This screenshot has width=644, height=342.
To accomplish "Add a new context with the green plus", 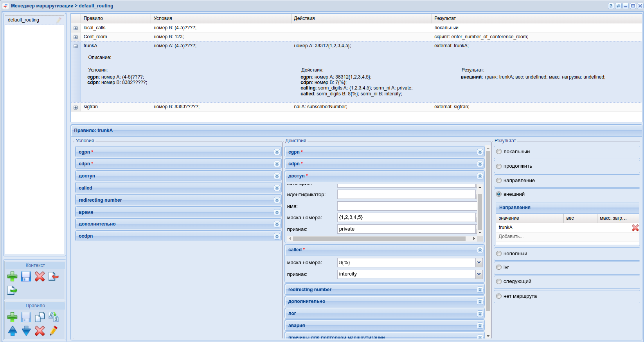I will [12, 277].
